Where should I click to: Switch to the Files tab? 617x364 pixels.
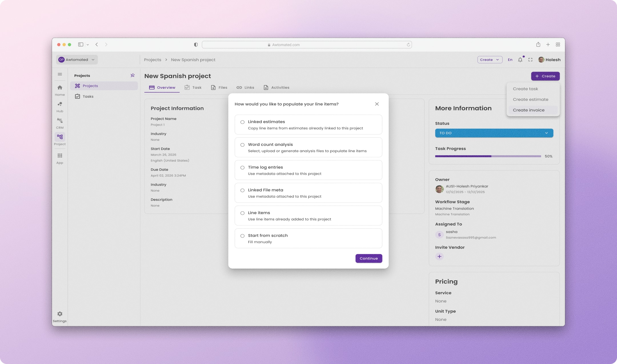coord(219,88)
